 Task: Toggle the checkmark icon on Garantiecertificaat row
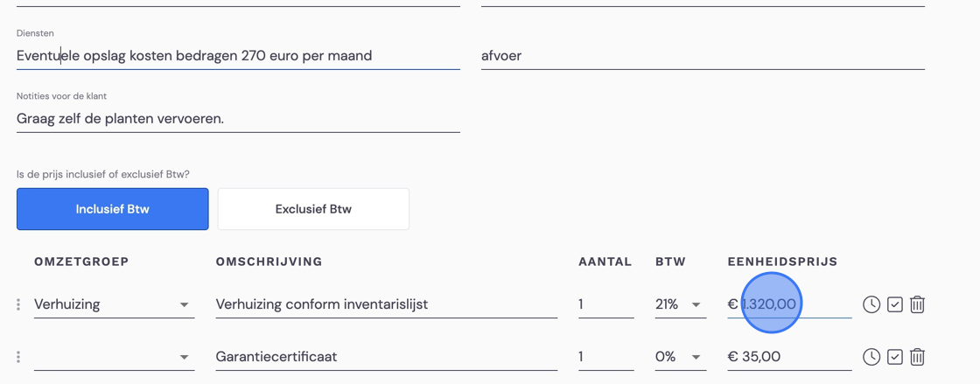click(895, 357)
